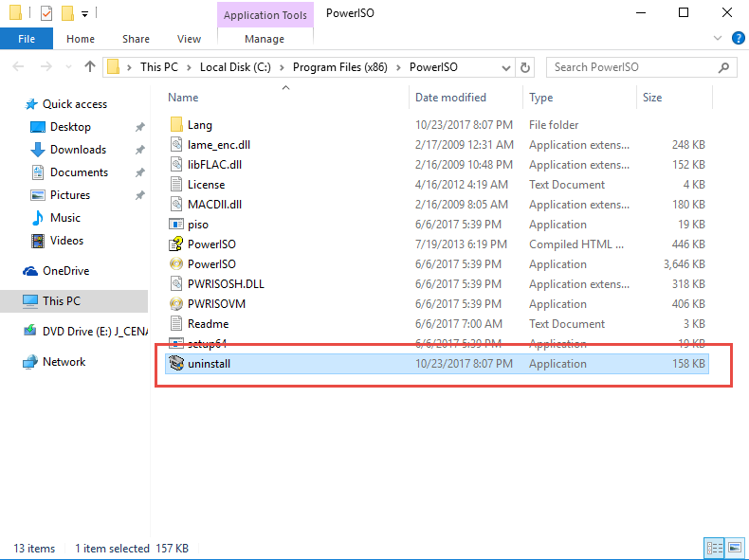Select the MACDll.dll file icon

(176, 205)
